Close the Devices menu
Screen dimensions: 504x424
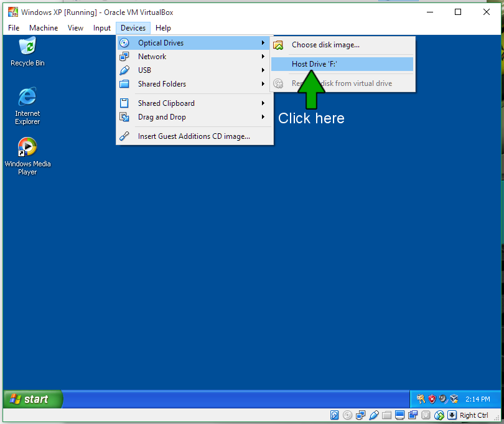(133, 28)
